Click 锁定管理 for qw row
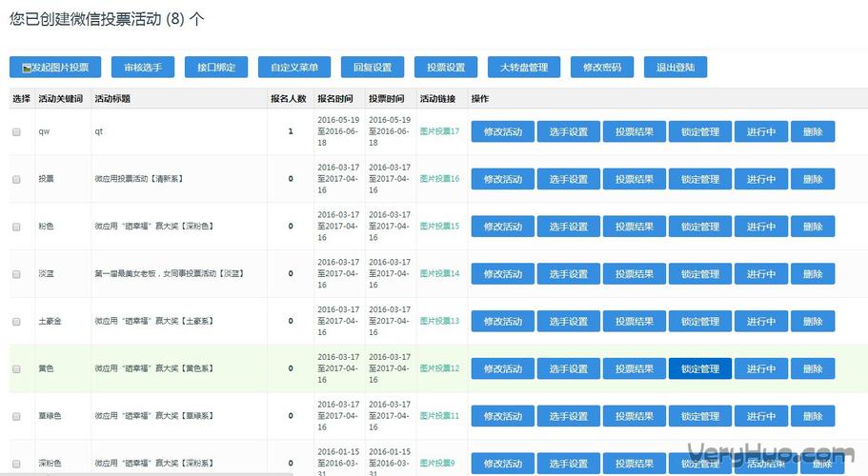This screenshot has width=868, height=476. (700, 131)
